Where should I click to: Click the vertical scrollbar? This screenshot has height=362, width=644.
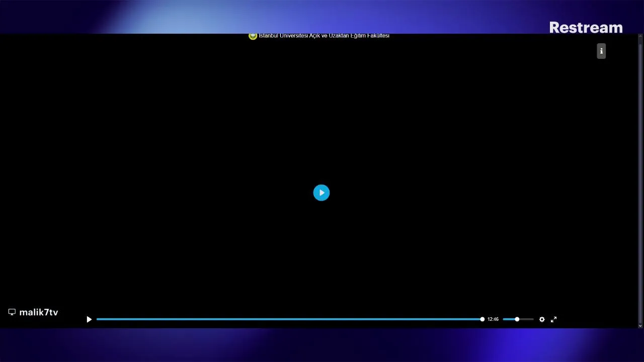coord(640,181)
